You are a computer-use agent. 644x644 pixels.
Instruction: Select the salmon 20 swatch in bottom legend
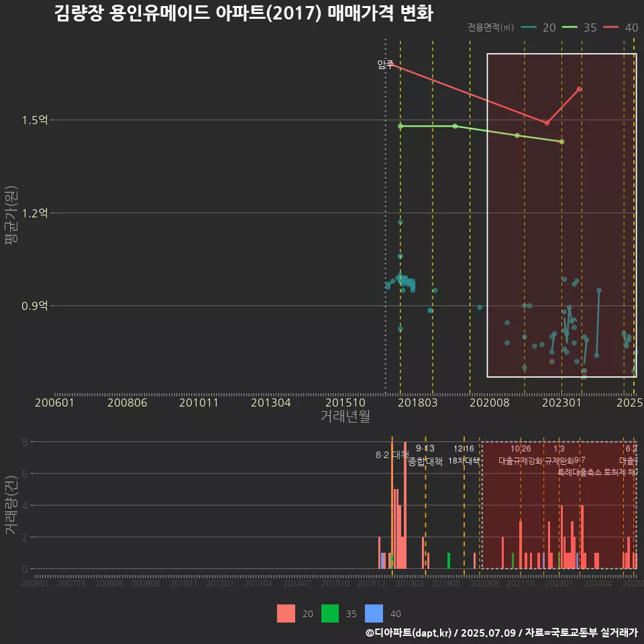[x=286, y=614]
